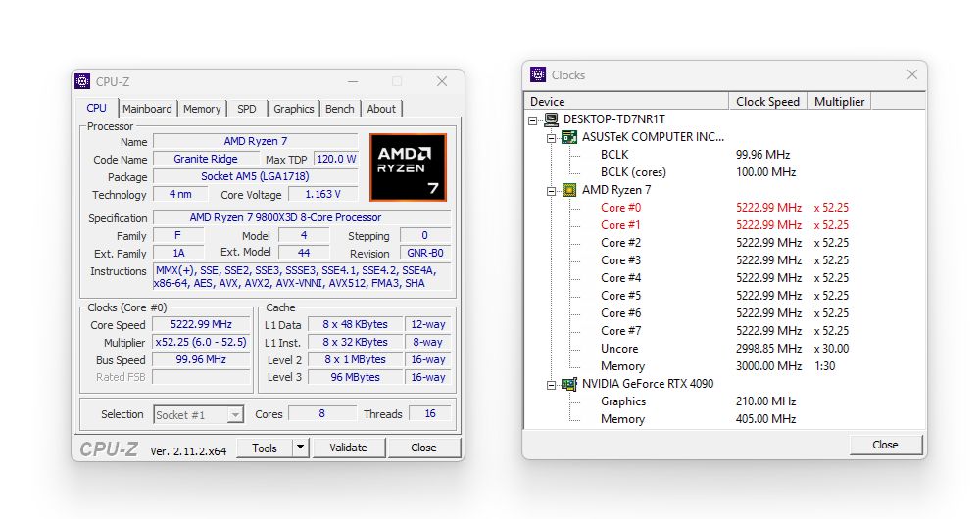Click the Instructions list field

click(x=302, y=277)
